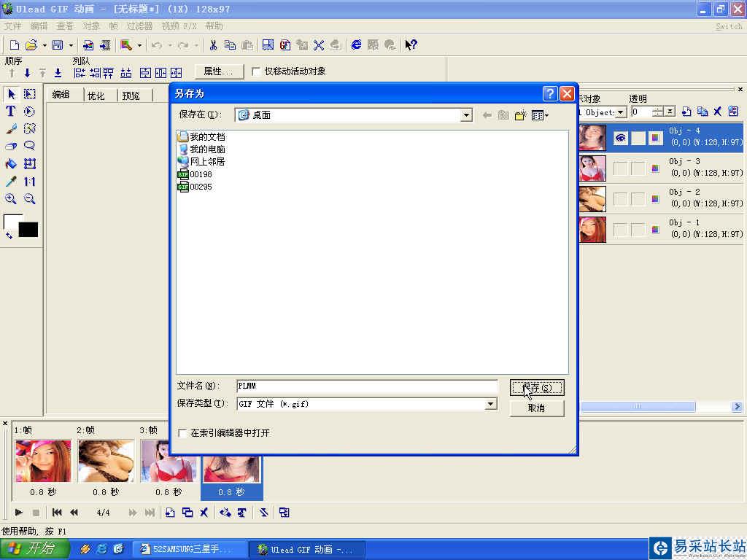
Task: Toggle visibility box for Obj - 1
Action: [620, 230]
